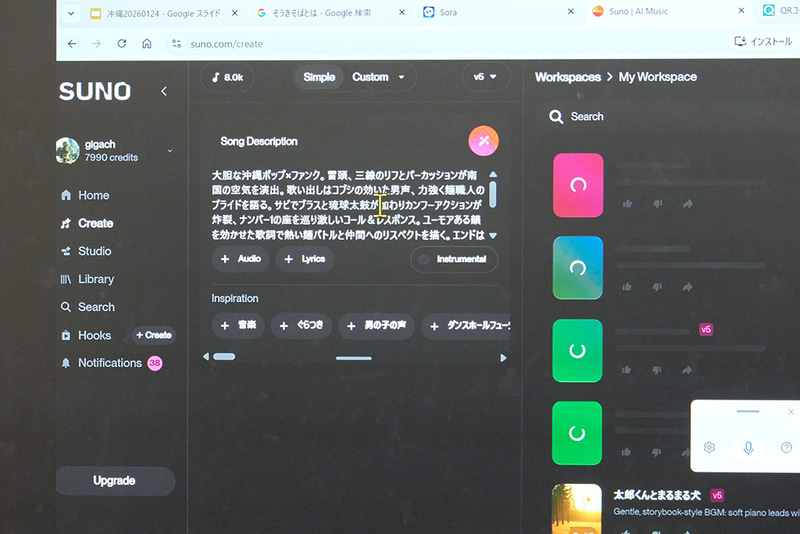800x534 pixels.
Task: Switch to Simple mode
Action: click(319, 78)
